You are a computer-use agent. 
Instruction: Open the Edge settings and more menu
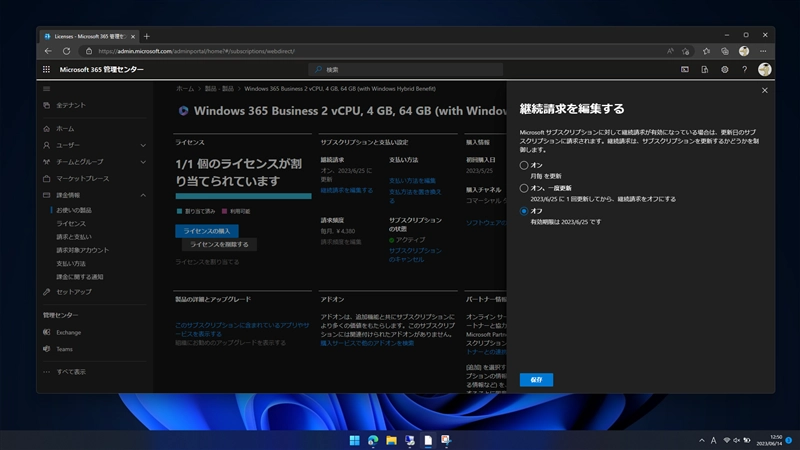(x=763, y=51)
